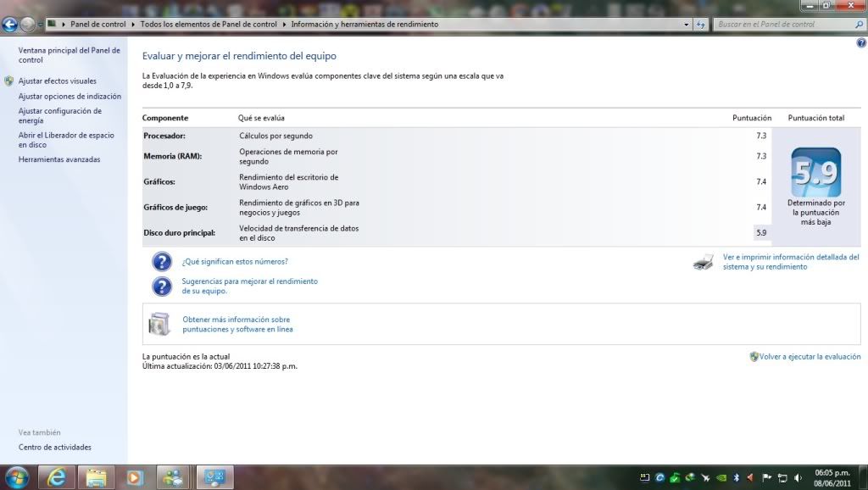Screen dimensions: 868x490
Task: Go to Panel de control breadcrumb
Action: click(98, 25)
